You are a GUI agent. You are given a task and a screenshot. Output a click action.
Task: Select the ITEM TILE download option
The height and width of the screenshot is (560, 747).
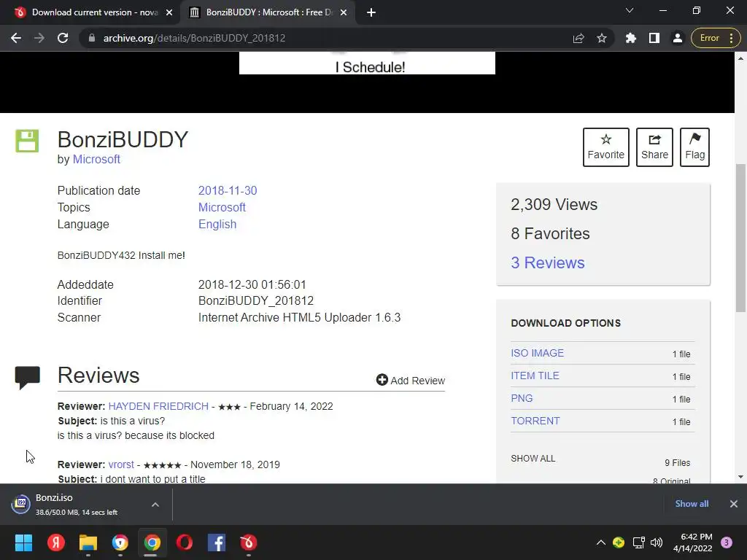[535, 376]
